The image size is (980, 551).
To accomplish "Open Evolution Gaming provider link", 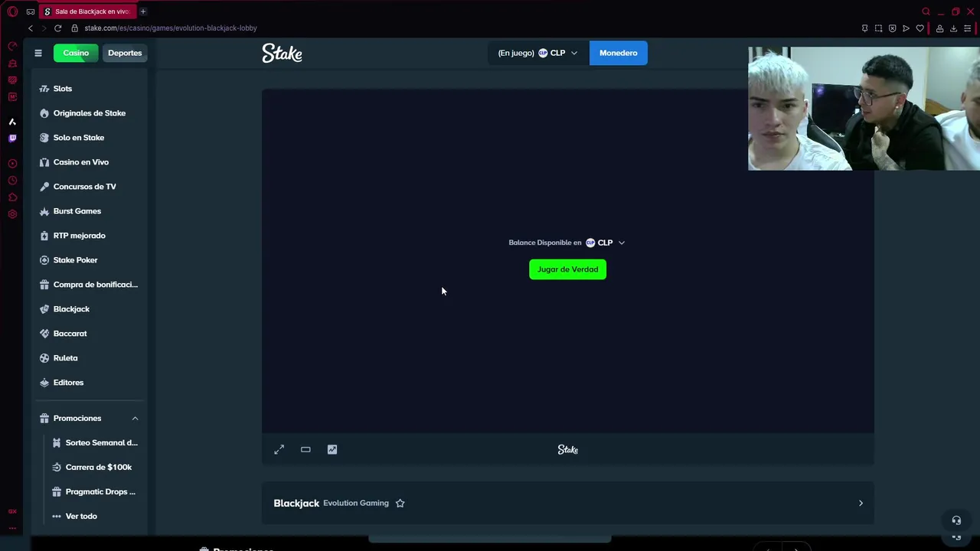I will 356,504.
